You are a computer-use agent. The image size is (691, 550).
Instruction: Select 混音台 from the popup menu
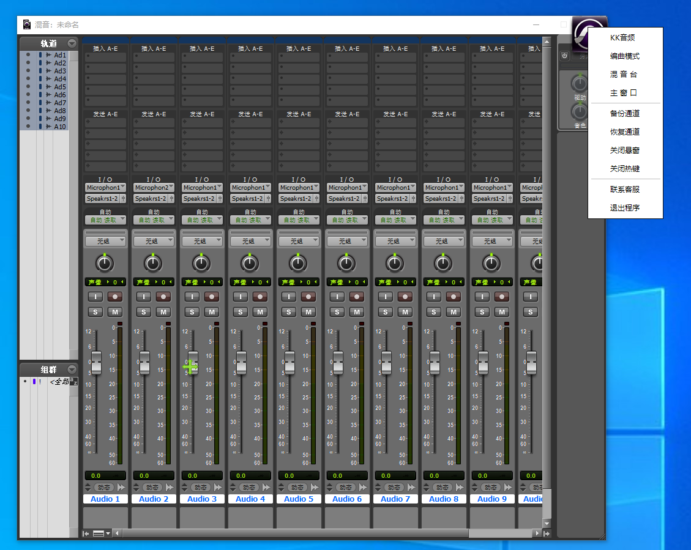(624, 74)
